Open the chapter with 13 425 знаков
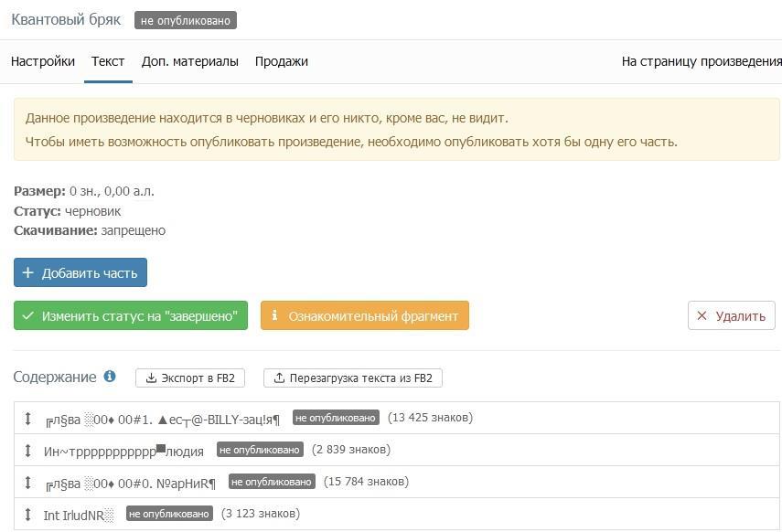 [x=163, y=419]
